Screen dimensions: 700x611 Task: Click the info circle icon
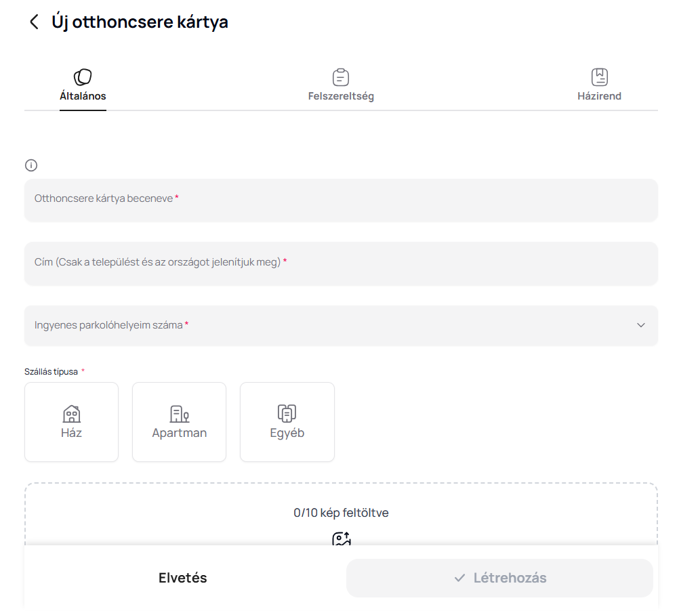(x=31, y=165)
